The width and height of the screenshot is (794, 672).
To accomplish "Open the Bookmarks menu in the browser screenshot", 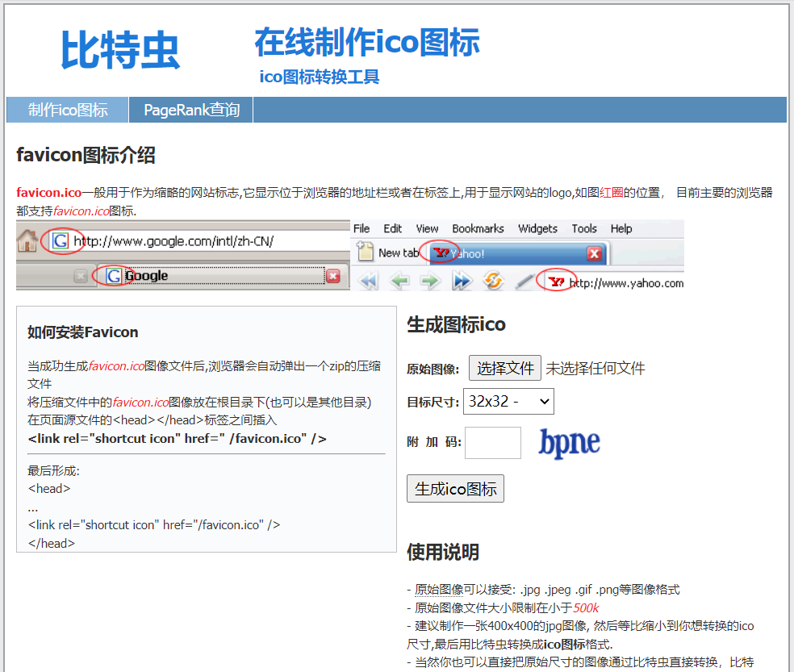I will (478, 228).
